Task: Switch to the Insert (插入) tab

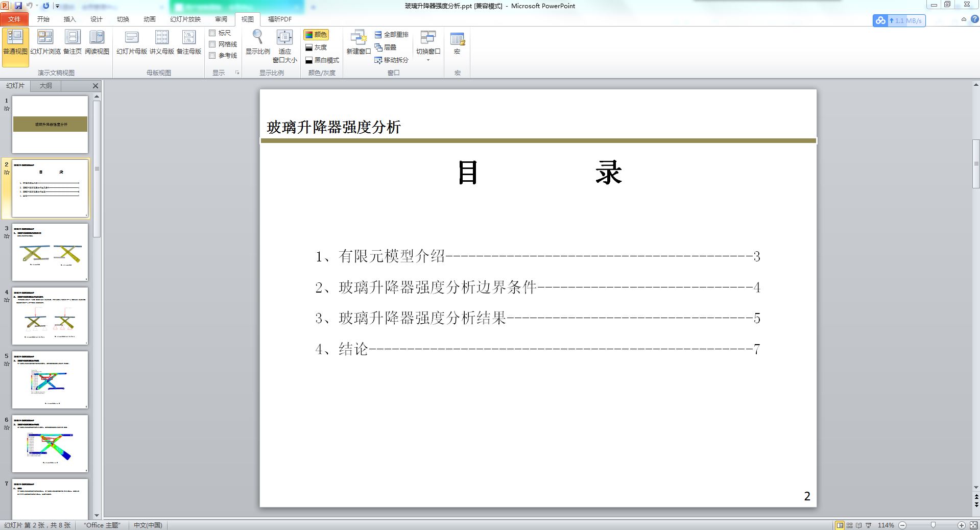Action: [x=70, y=19]
